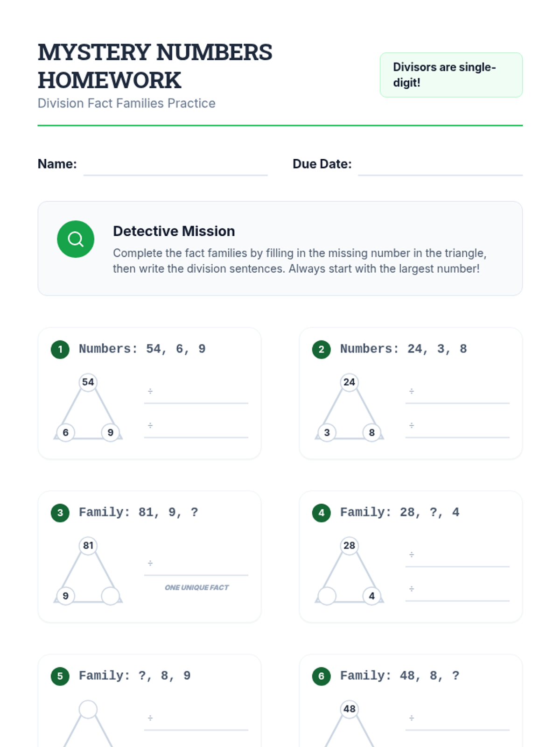
Task: Click the Detective Mission heading
Action: coord(174,231)
